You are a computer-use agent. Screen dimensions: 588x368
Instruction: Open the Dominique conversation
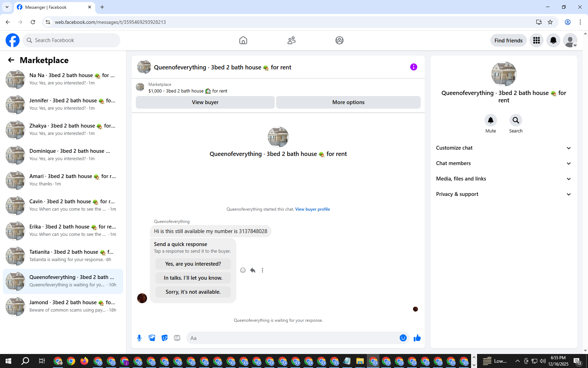tap(63, 155)
